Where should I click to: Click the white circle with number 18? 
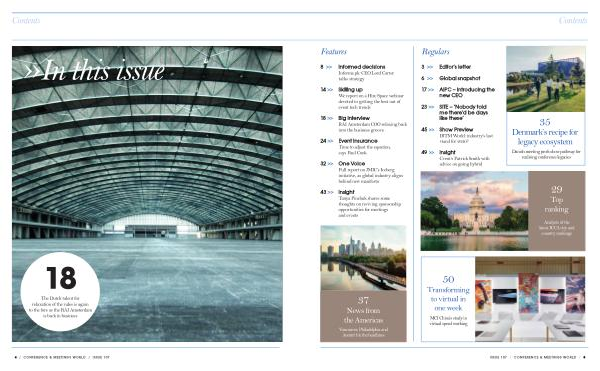point(60,291)
